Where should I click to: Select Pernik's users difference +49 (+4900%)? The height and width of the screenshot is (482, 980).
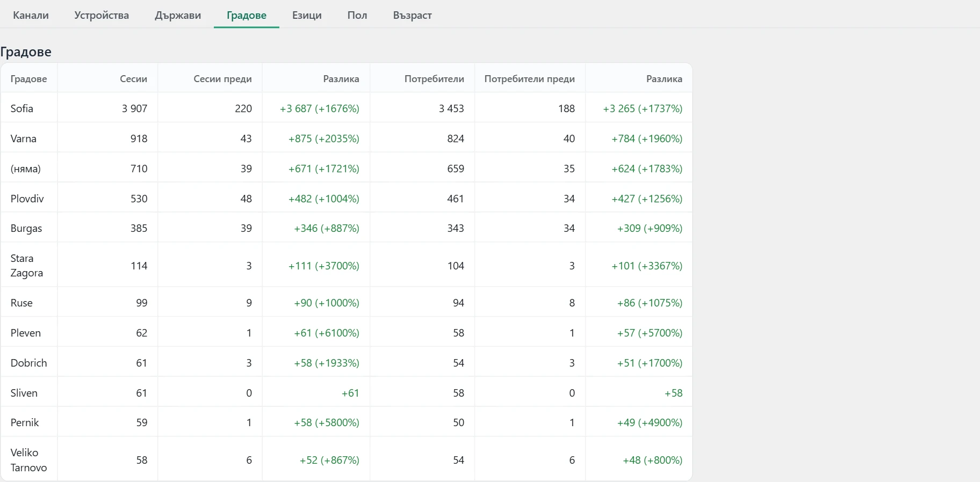(x=650, y=422)
